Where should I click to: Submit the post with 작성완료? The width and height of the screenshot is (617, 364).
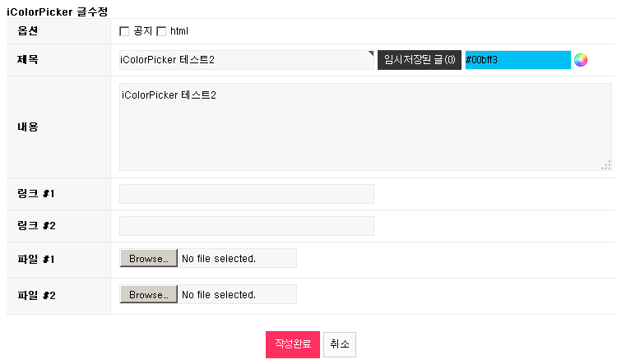pos(292,344)
